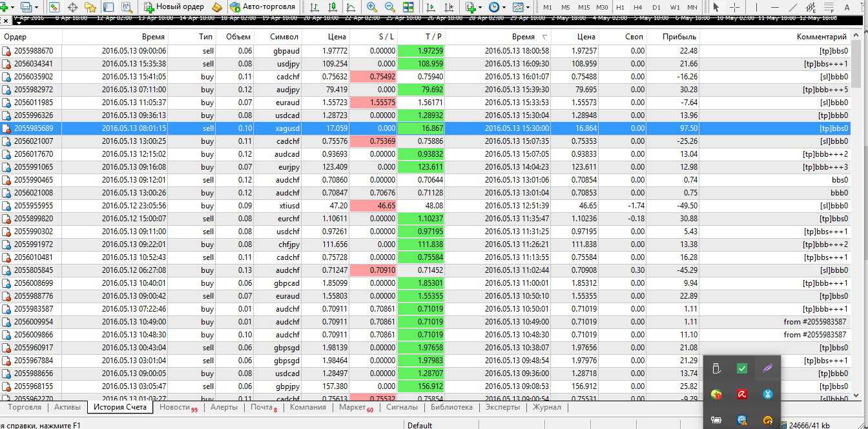868x429 pixels.
Task: Toggle the M15 timeframe button
Action: pos(584,7)
